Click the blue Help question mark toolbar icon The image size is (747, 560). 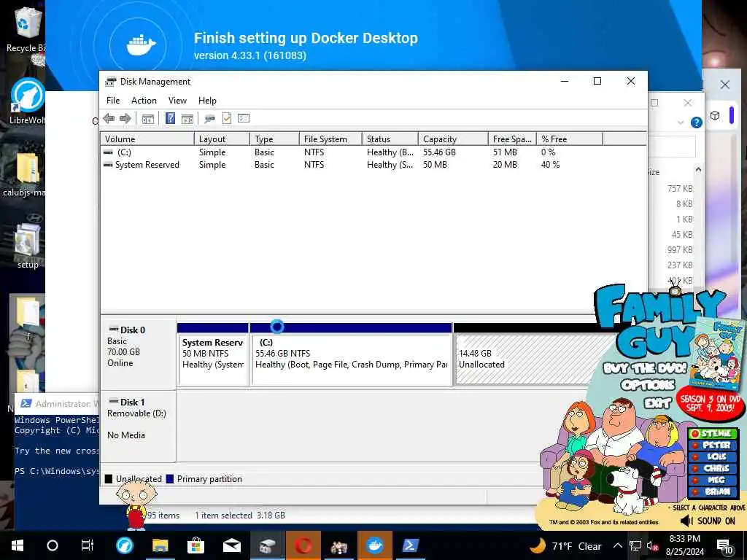[170, 118]
